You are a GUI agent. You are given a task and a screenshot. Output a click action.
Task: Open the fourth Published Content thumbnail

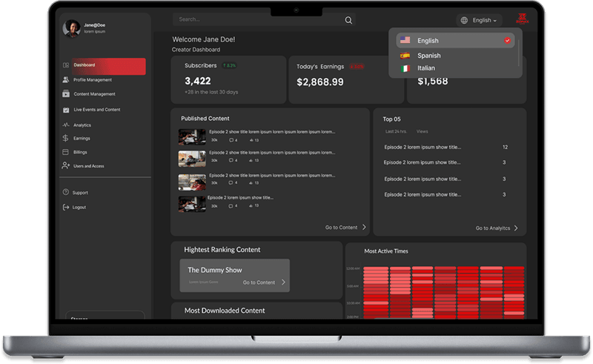click(x=192, y=204)
